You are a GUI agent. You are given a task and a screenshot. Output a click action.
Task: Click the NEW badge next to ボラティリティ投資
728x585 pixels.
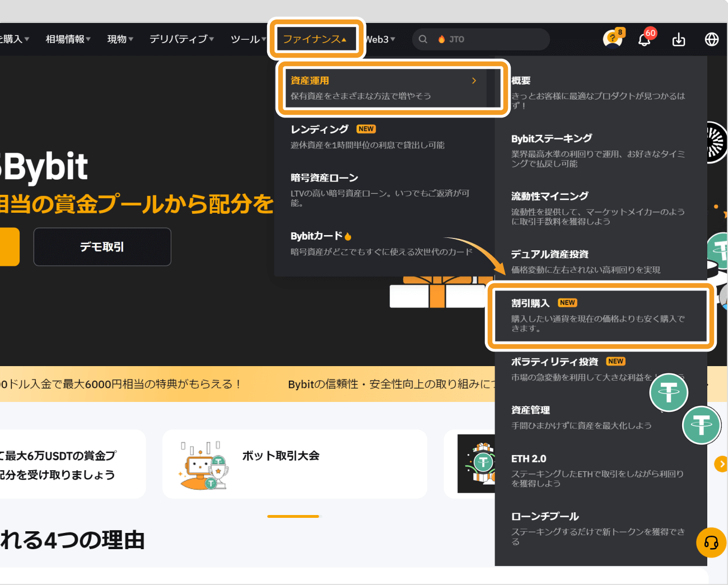(616, 362)
